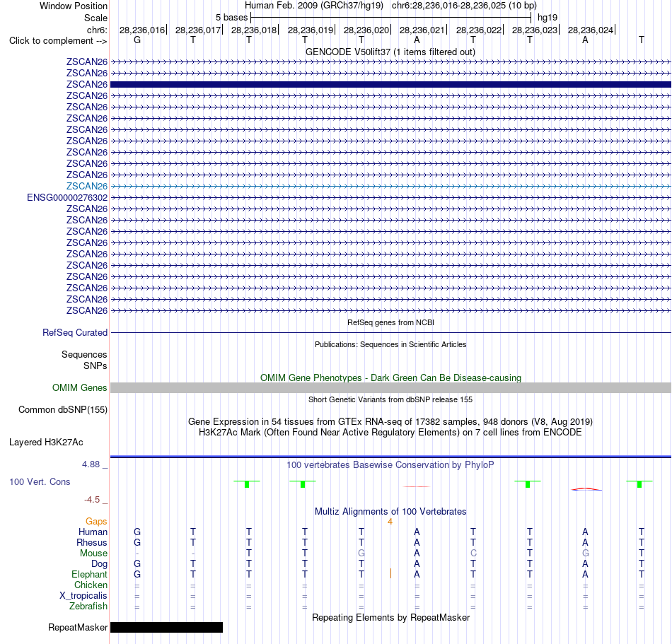Click the Common dbSNP(155) label
Viewport: 672px width, 644px height.
(x=63, y=410)
